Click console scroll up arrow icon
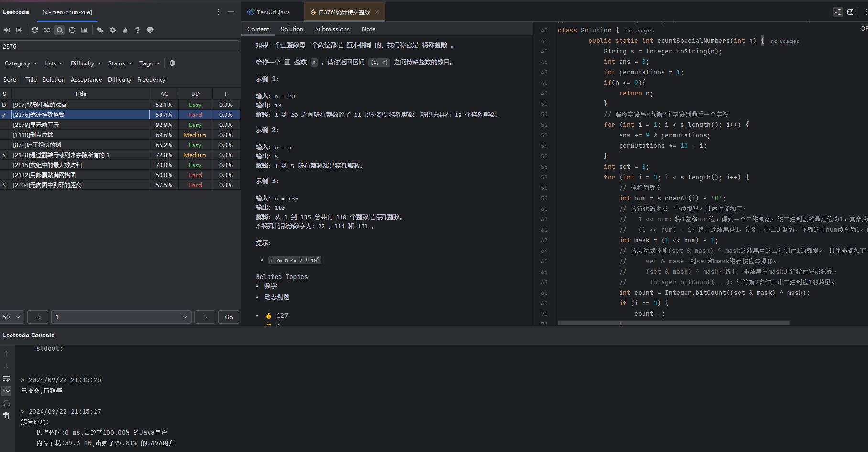Viewport: 868px width, 452px height. 6,354
